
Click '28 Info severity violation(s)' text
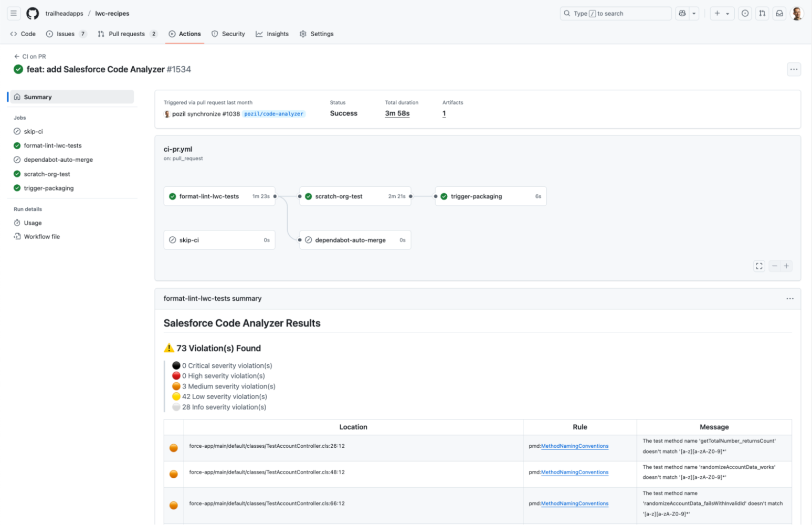[224, 407]
